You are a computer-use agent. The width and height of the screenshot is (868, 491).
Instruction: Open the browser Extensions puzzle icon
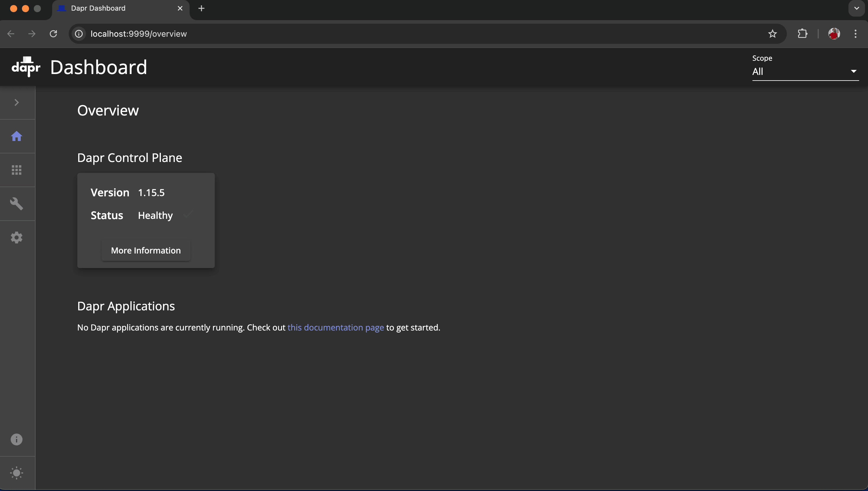point(802,34)
